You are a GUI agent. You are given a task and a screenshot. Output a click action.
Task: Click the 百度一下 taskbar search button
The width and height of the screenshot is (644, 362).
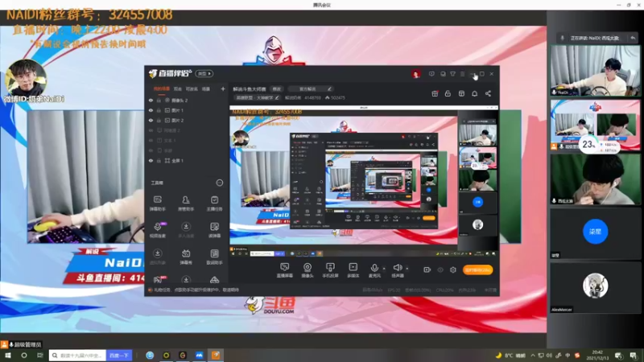[x=119, y=356]
